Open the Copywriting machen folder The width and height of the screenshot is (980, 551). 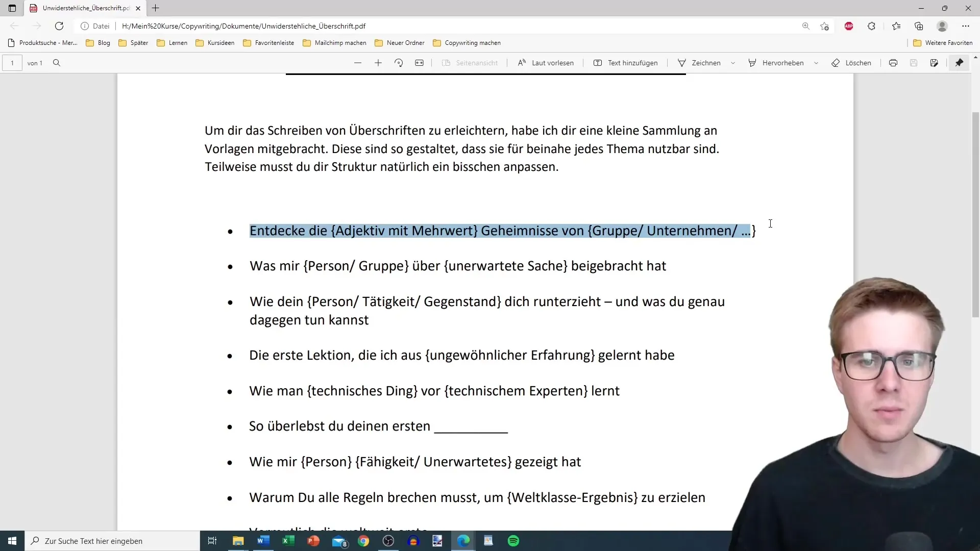click(467, 43)
